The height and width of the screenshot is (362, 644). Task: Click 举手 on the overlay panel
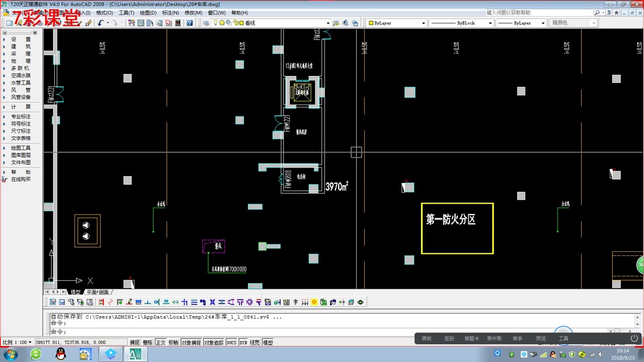click(517, 338)
